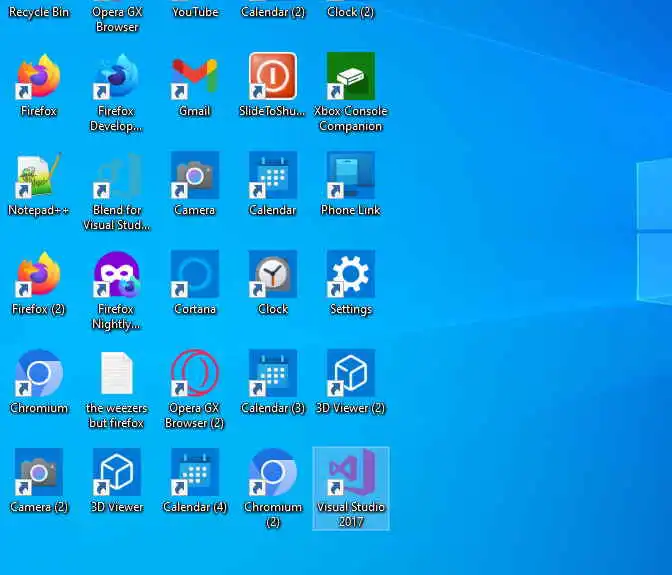672x575 pixels.
Task: Launch the Chromium (2) shortcut
Action: click(273, 472)
